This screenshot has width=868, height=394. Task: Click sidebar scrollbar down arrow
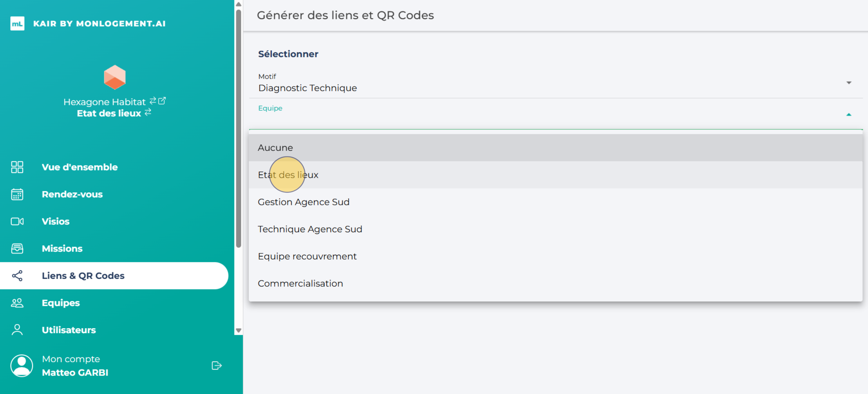239,330
